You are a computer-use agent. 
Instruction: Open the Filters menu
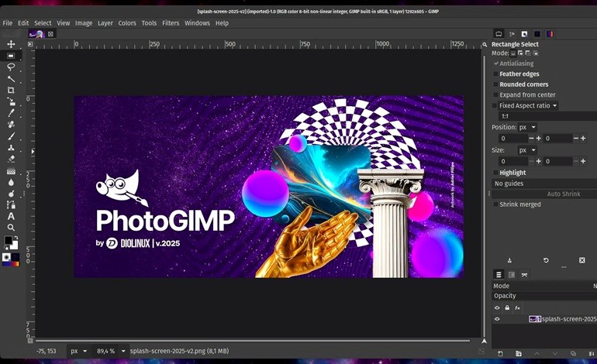pyautogui.click(x=171, y=22)
